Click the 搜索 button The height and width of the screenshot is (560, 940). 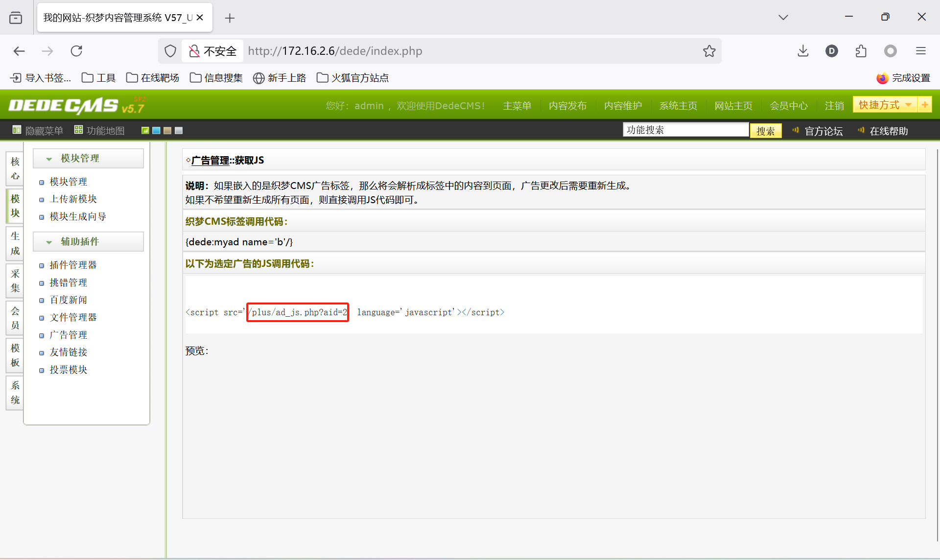coord(766,131)
